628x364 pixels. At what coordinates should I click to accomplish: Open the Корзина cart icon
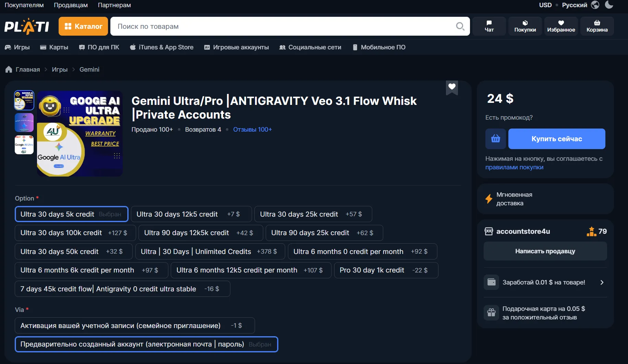click(x=597, y=26)
